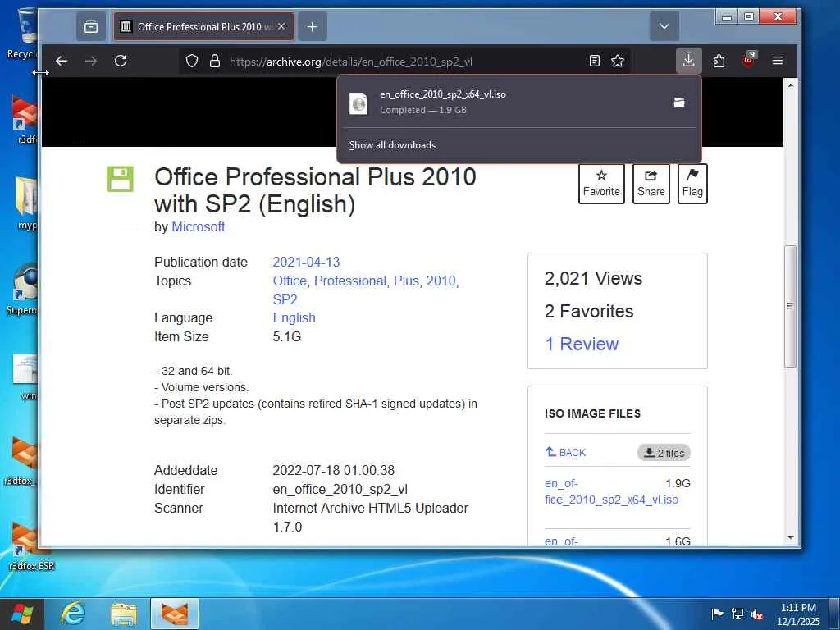Click the Favorite button
This screenshot has height=630, width=840.
[601, 184]
